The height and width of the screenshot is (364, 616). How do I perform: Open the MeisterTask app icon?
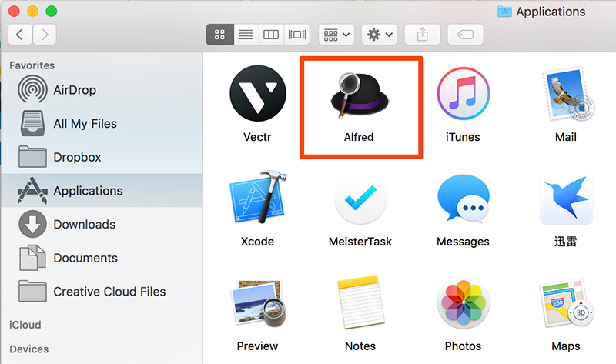(360, 199)
